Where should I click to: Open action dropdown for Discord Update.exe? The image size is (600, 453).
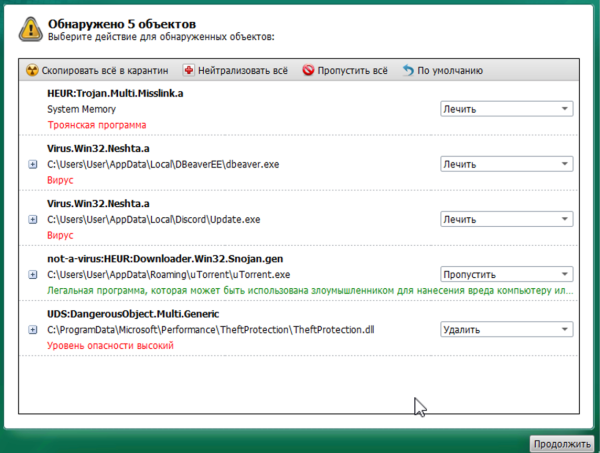tap(507, 219)
